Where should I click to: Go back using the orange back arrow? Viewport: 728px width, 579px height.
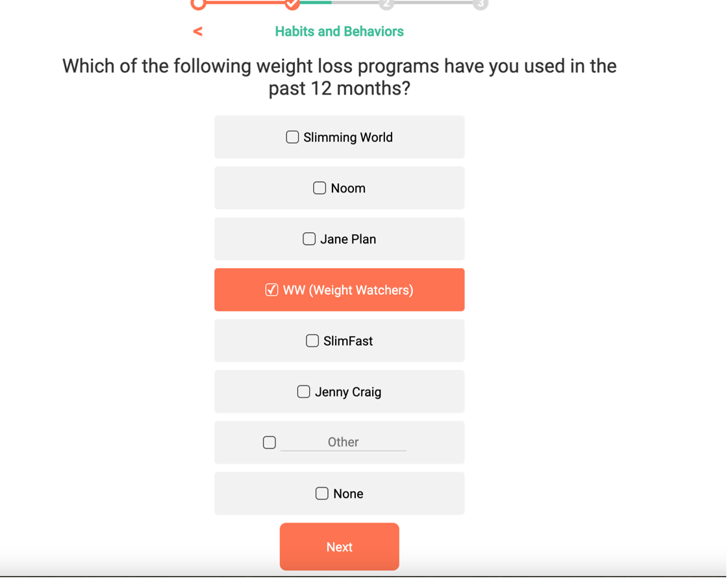pos(197,31)
